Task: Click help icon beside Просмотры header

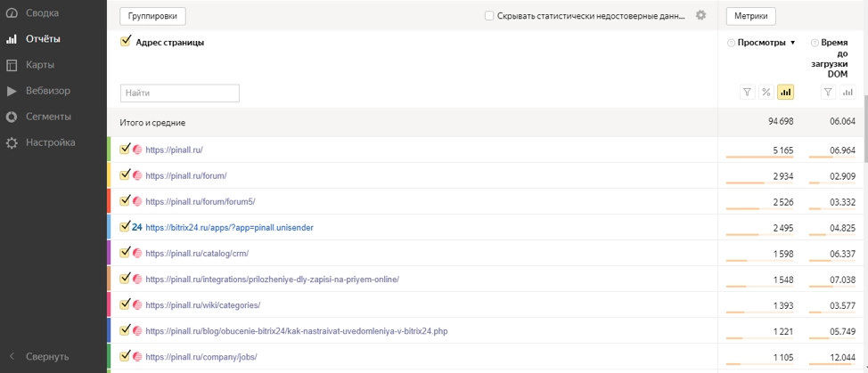Action: point(731,43)
